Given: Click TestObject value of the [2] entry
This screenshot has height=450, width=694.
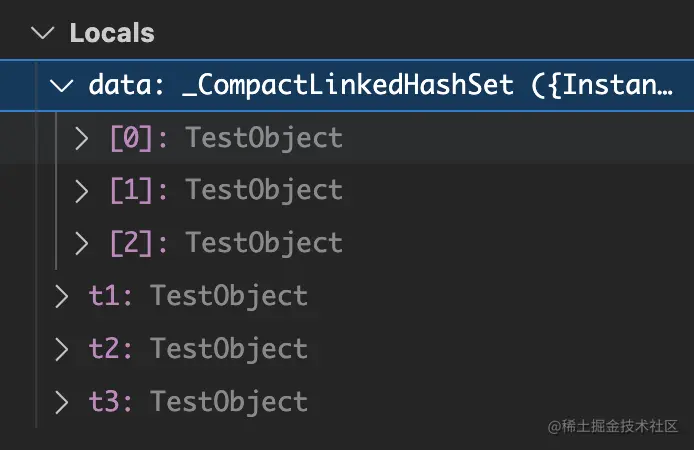Looking at the screenshot, I should (264, 243).
